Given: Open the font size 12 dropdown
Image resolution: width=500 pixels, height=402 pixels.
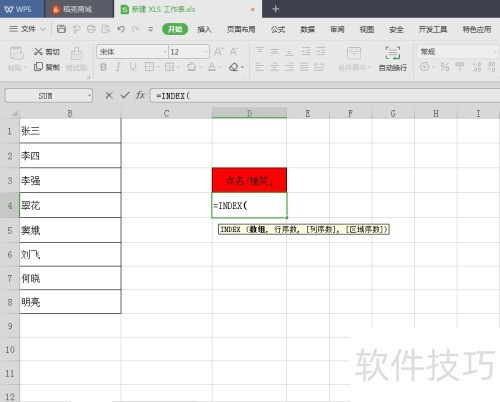Looking at the screenshot, I should point(206,52).
